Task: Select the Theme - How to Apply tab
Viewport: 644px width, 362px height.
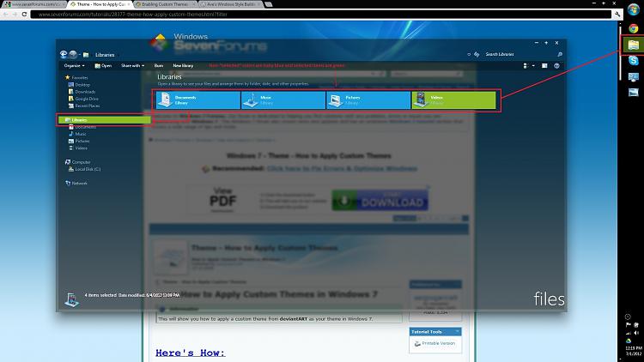Action: (x=100, y=4)
